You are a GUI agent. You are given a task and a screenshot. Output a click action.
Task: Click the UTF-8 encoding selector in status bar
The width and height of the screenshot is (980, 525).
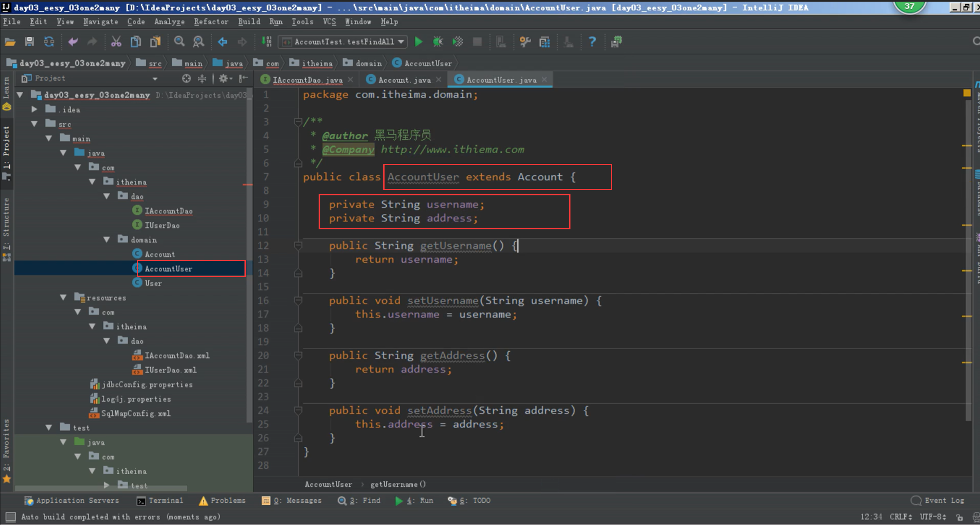coord(932,517)
